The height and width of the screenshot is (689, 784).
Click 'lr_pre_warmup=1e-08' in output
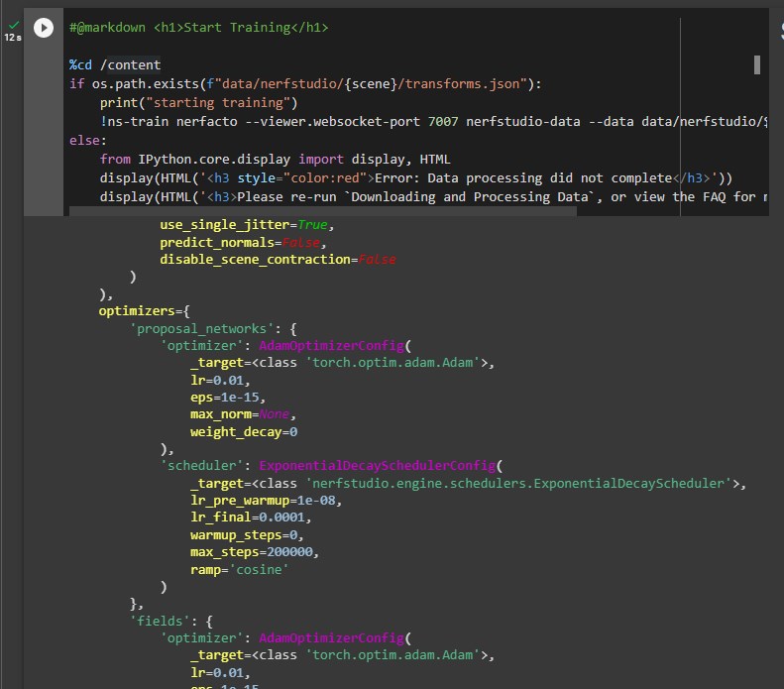(x=266, y=501)
